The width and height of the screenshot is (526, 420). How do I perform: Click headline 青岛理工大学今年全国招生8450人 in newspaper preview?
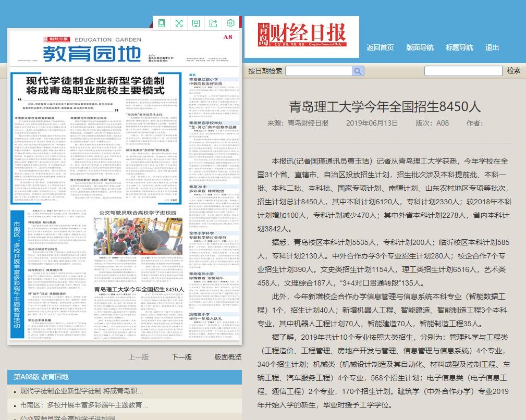(x=139, y=289)
